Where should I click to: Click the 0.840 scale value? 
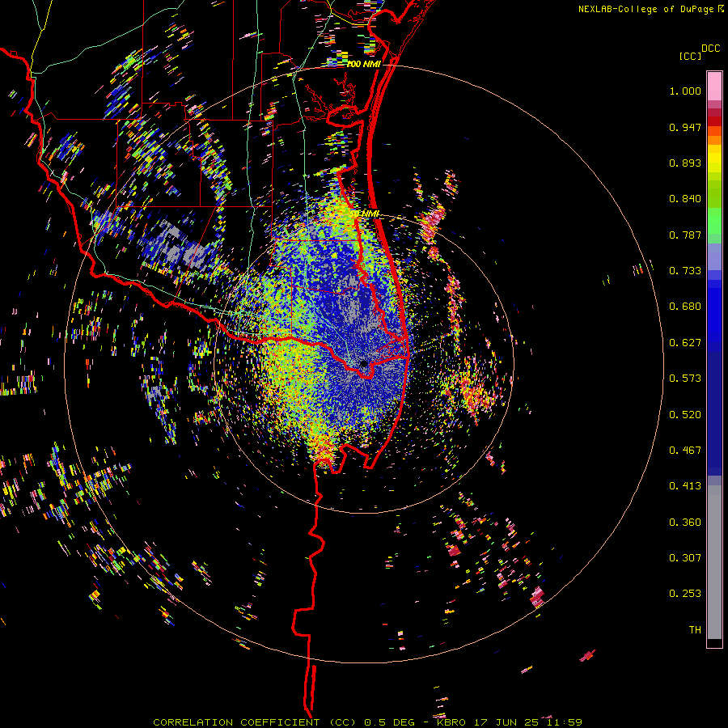[x=685, y=199]
